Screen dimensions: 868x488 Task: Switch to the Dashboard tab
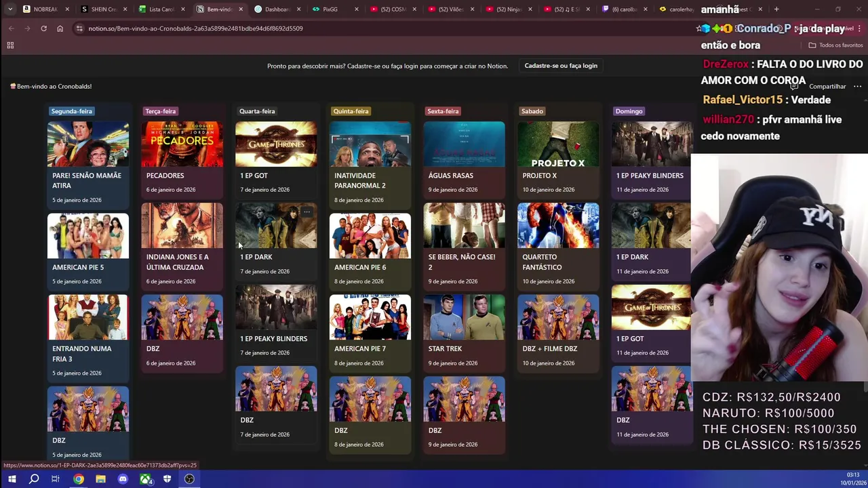pos(277,9)
